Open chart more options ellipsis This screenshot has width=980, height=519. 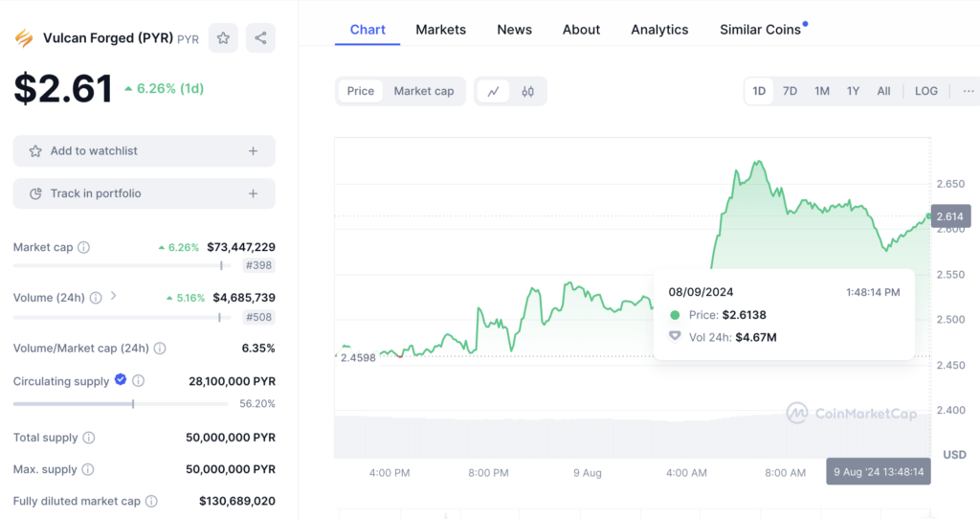click(x=969, y=91)
